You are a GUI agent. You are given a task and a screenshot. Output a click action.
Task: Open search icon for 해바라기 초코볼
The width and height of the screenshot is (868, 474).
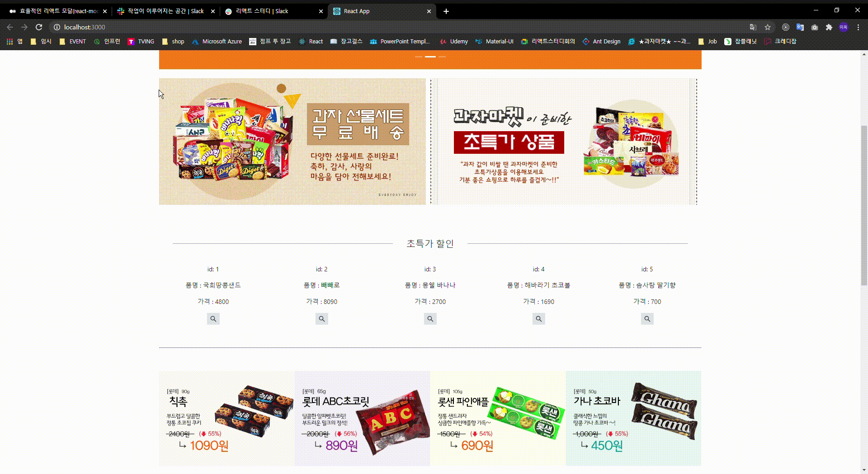538,319
